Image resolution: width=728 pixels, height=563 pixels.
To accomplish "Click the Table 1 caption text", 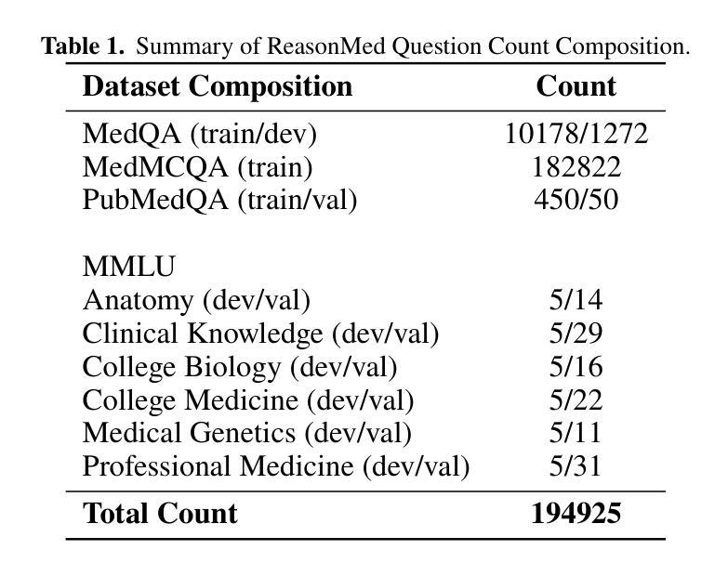I will pos(365,46).
